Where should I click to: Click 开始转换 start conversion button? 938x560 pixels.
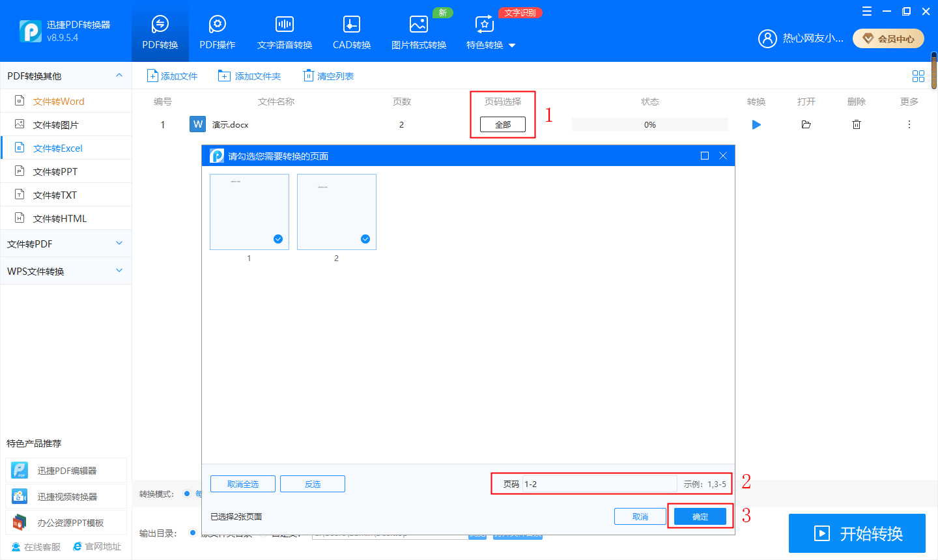point(857,533)
